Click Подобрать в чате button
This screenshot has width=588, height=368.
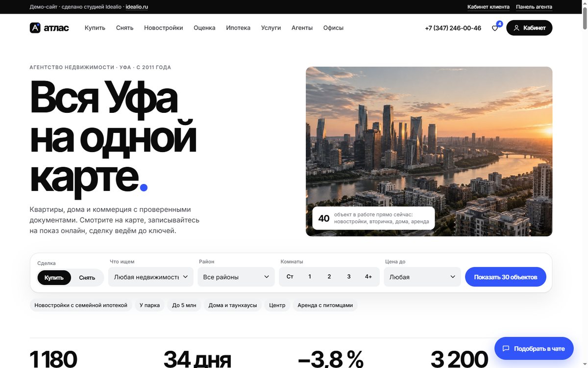[x=534, y=349]
